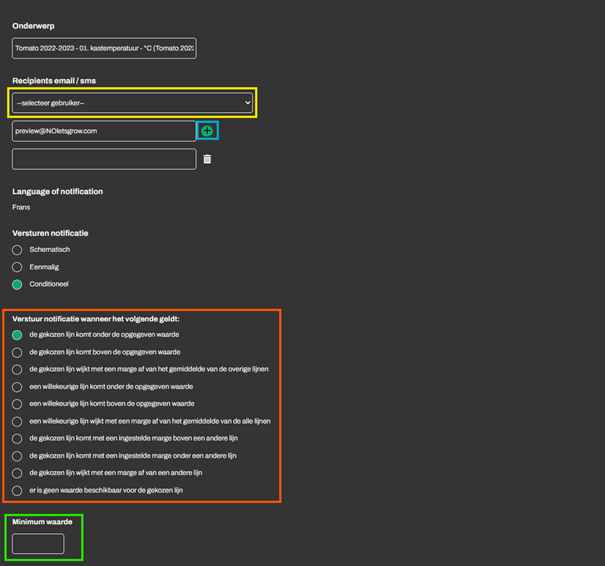Select 'gekozen lijn wijkt met marge af van andere lijn'
Viewport: 605px width, 566px height.
(x=17, y=473)
